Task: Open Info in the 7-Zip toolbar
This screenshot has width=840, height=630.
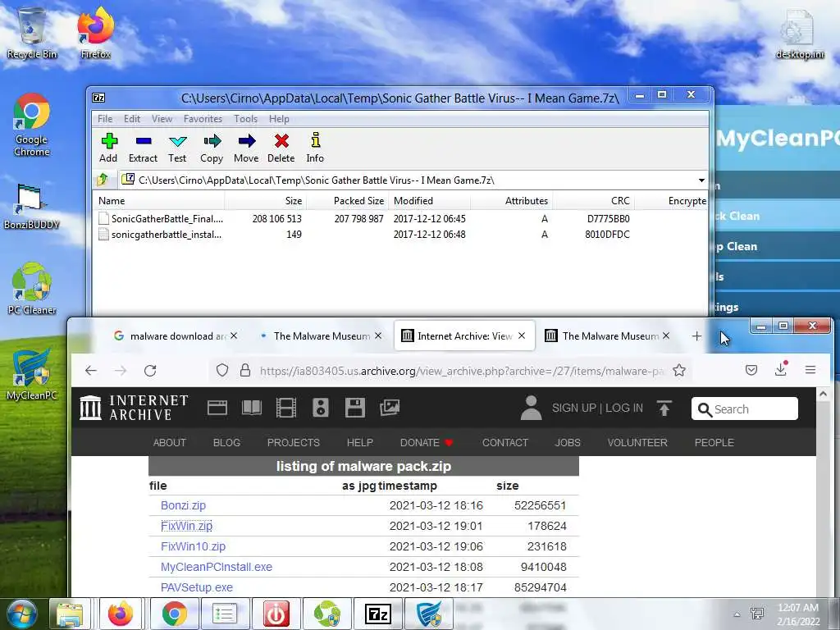Action: click(315, 148)
